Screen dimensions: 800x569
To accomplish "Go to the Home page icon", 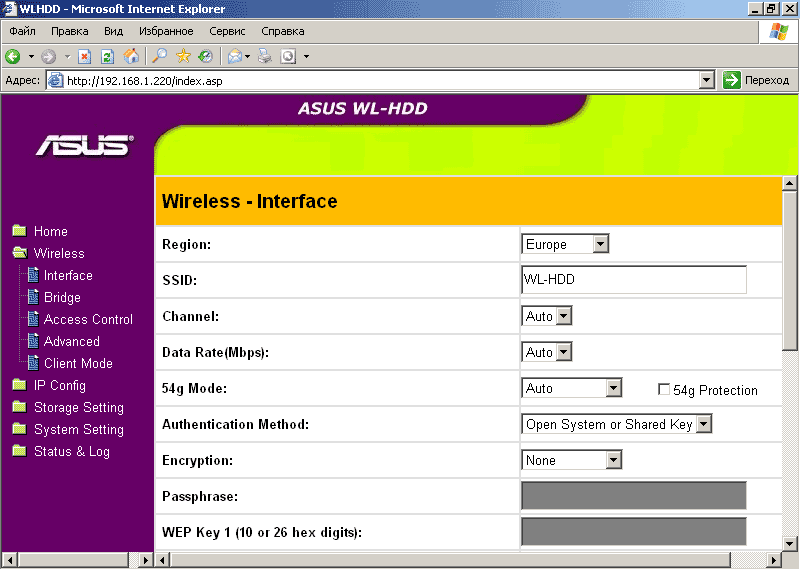I will pos(132,56).
